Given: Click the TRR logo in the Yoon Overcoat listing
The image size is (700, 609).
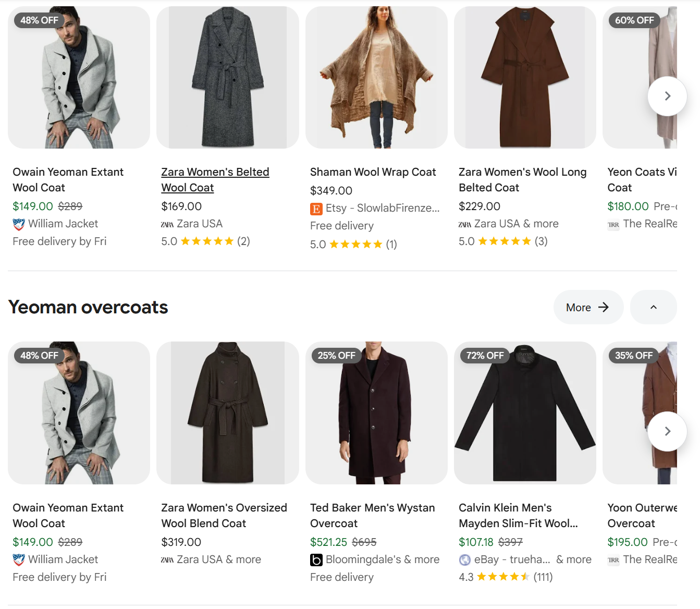Looking at the screenshot, I should pyautogui.click(x=613, y=560).
